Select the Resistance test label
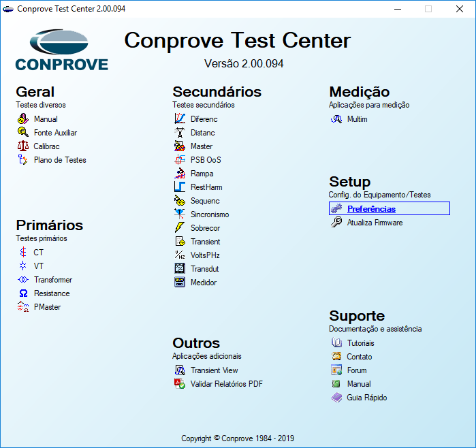The image size is (476, 448). pos(52,293)
